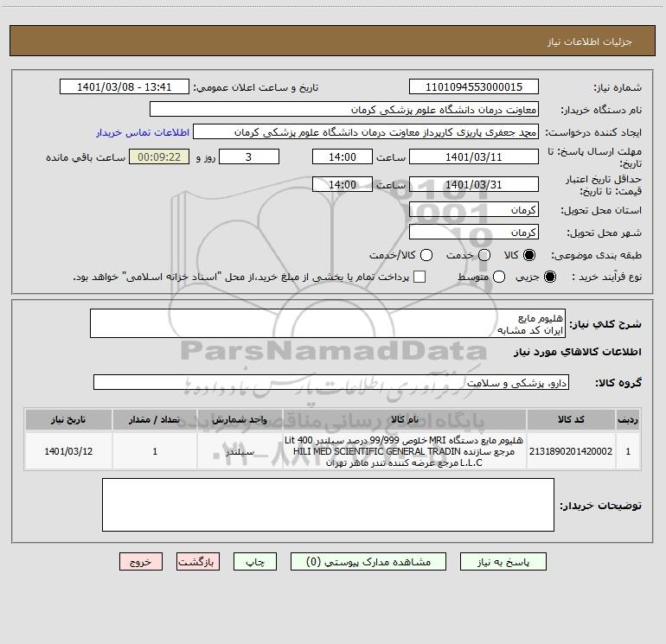Viewport: 666px width, 644px height.
Task: Click the نام دستگاه خریدار field
Action: click(344, 110)
